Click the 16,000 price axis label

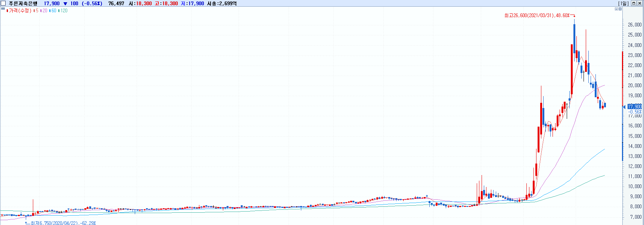pos(635,126)
